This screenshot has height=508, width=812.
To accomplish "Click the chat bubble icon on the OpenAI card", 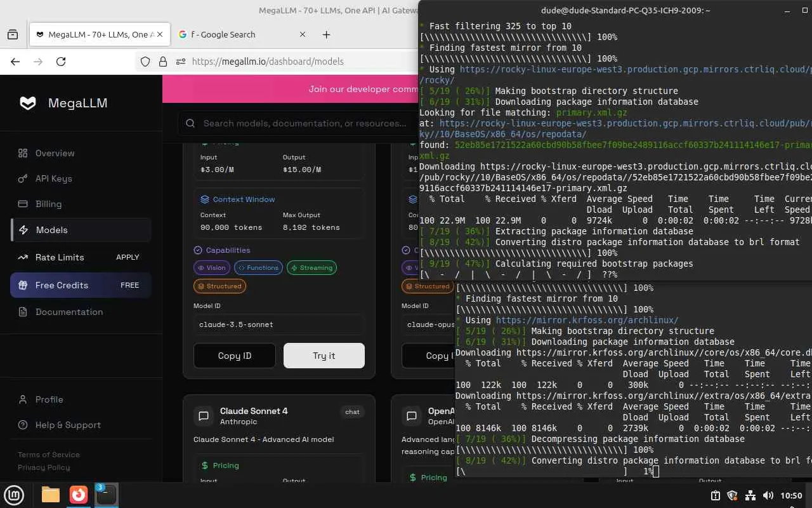I will [x=412, y=416].
